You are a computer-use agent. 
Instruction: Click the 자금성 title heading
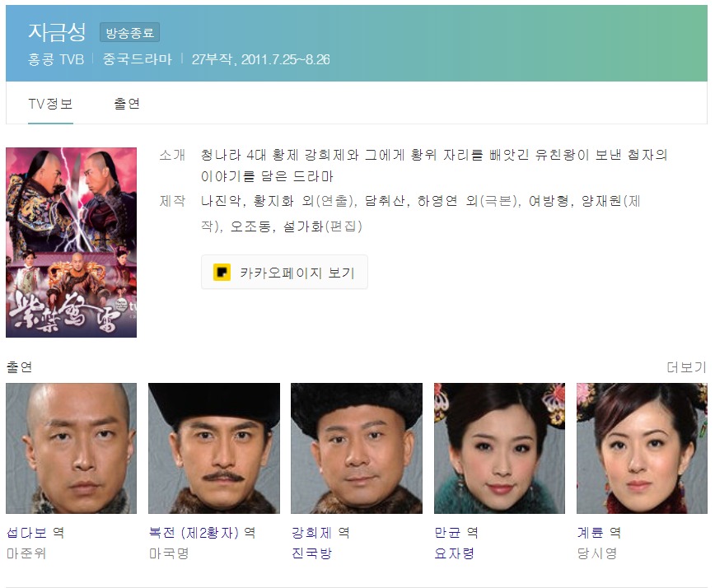point(57,32)
